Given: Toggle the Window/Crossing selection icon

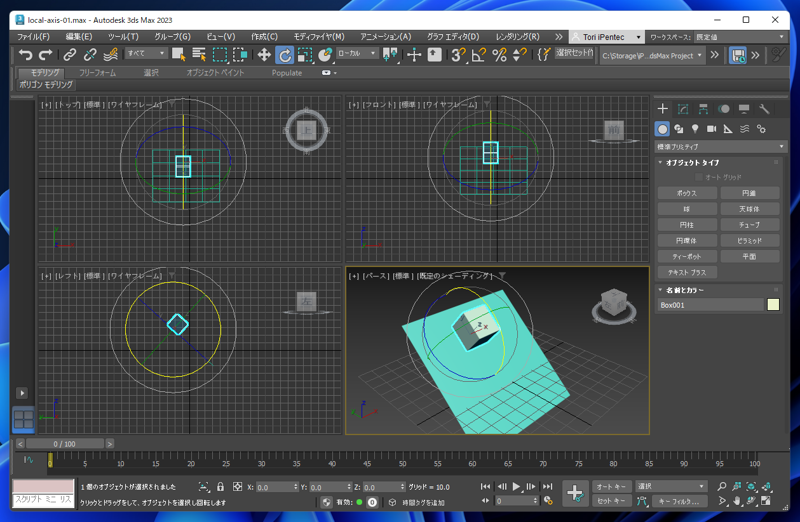Looking at the screenshot, I should 240,55.
